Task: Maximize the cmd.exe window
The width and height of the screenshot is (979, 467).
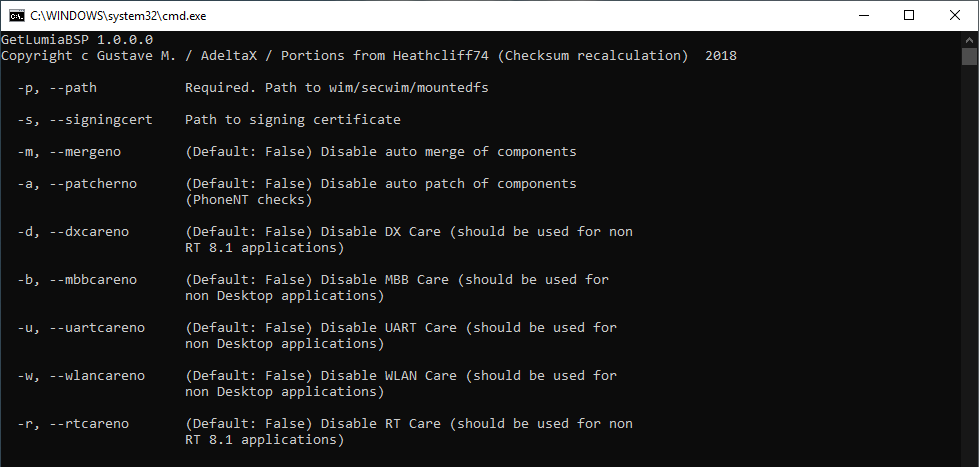Action: click(x=909, y=16)
